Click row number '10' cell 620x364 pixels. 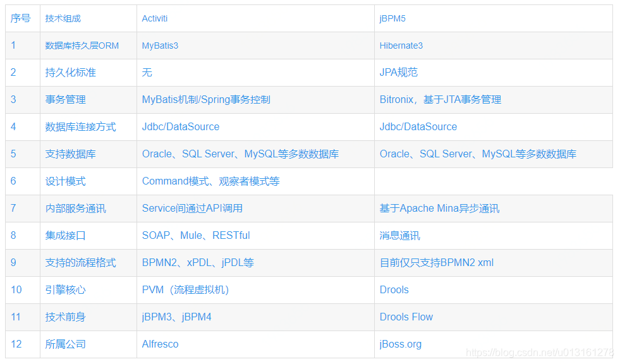(23, 290)
